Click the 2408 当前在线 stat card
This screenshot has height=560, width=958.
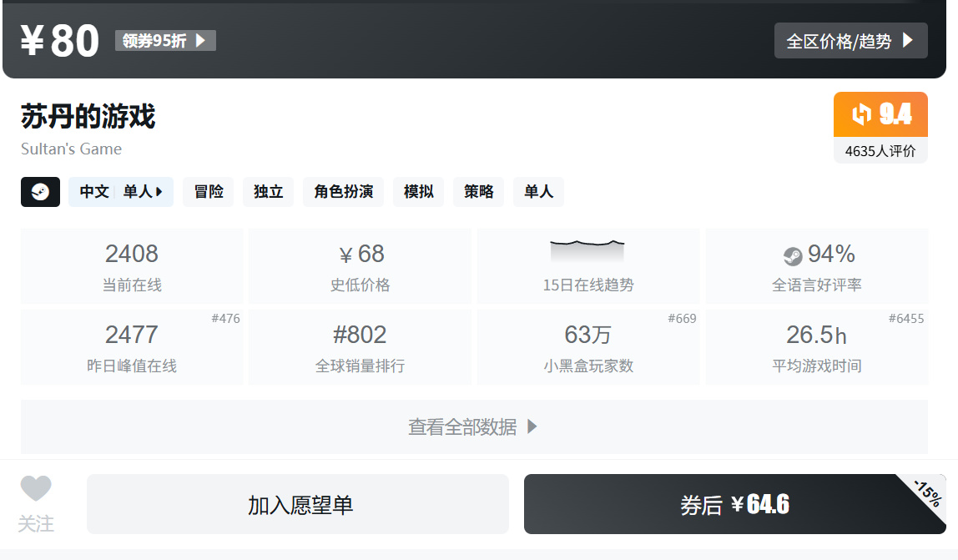(132, 266)
